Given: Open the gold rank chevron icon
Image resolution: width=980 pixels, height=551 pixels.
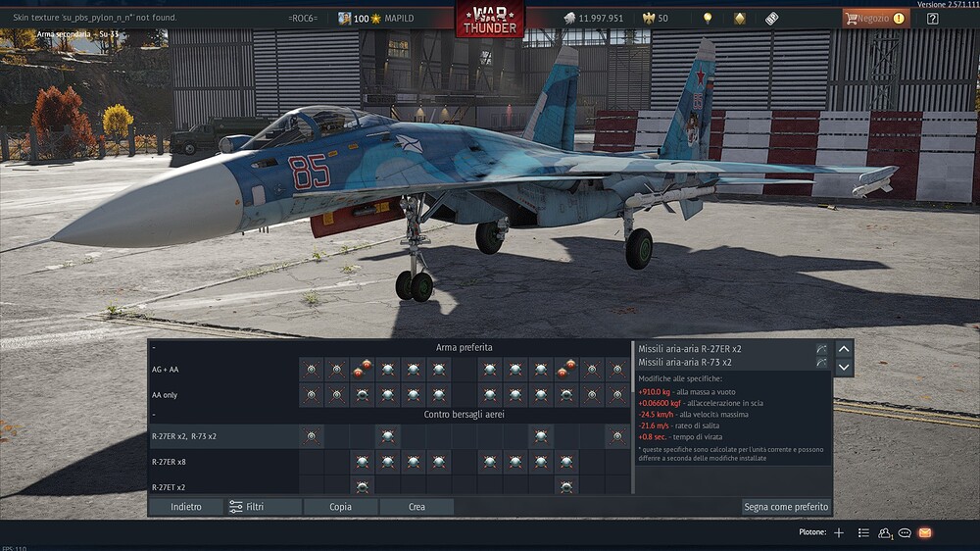Looking at the screenshot, I should coord(739,18).
